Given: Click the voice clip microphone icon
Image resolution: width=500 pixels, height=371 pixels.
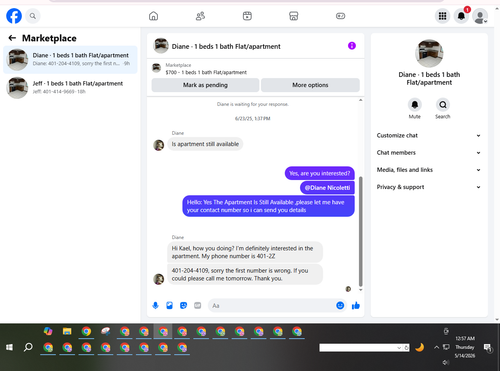Looking at the screenshot, I should pyautogui.click(x=155, y=305).
